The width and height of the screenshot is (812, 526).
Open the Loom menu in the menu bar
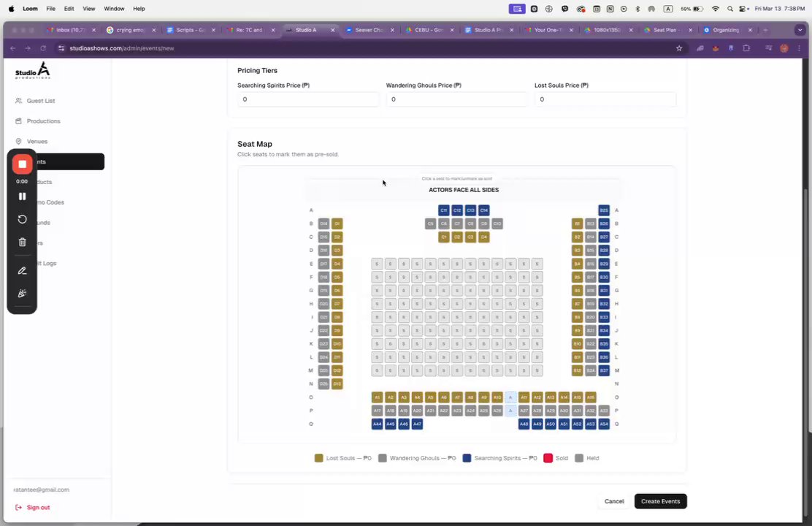coord(30,9)
